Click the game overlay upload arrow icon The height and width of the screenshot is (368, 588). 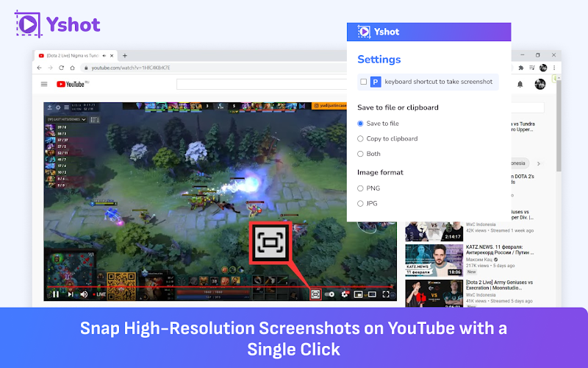coord(49,107)
